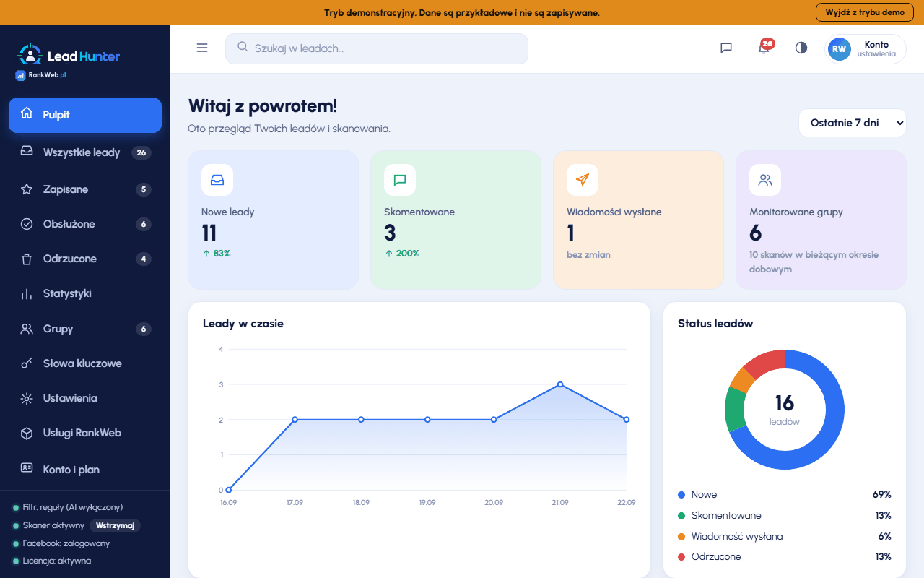Click the Wiadomość wysłana legend label
The width and height of the screenshot is (924, 578).
pyautogui.click(x=737, y=536)
